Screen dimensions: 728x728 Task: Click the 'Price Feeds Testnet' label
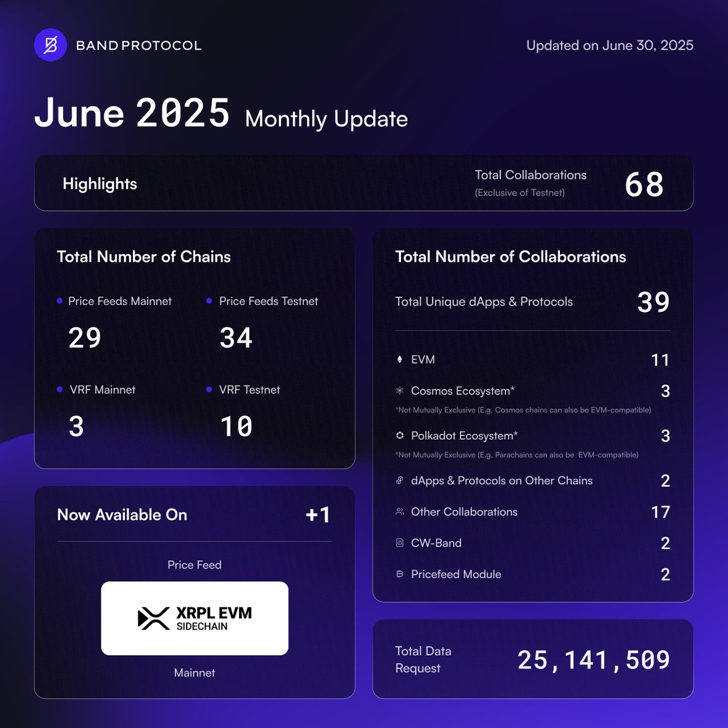[269, 301]
